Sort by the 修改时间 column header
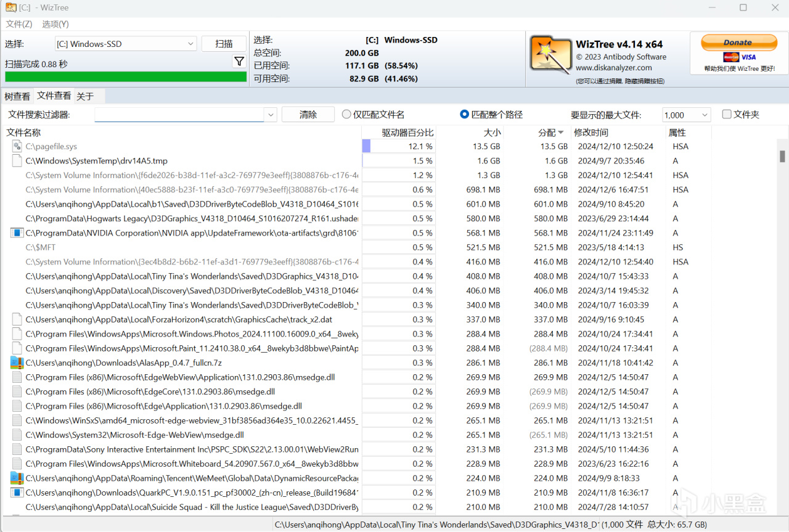Image resolution: width=789 pixels, height=532 pixels. click(x=591, y=133)
